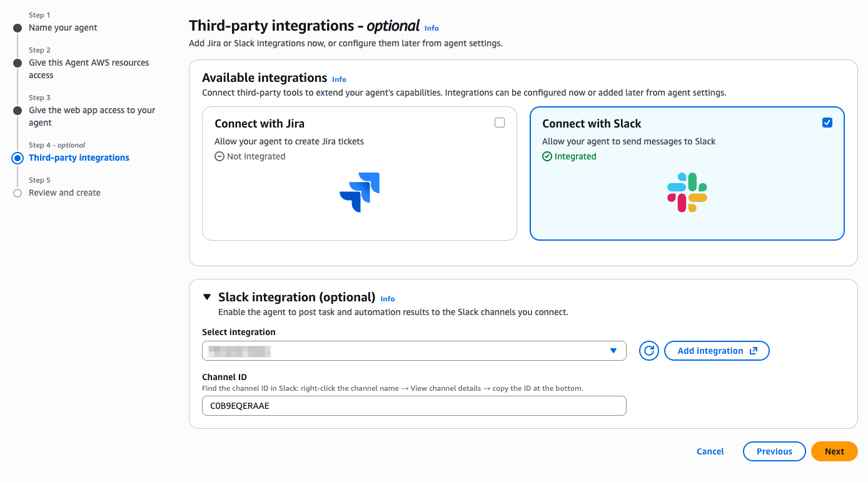Select the Connect with Jira card
Screen dimensions: 868x482
tap(360, 173)
